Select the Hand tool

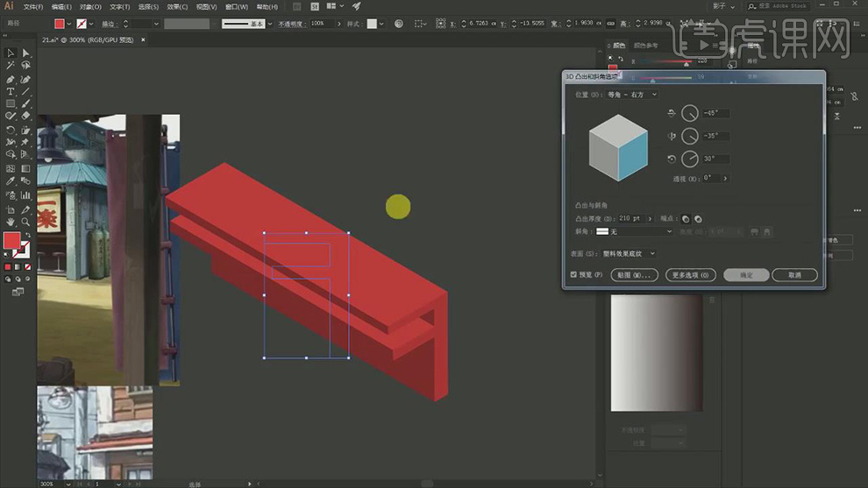point(11,223)
